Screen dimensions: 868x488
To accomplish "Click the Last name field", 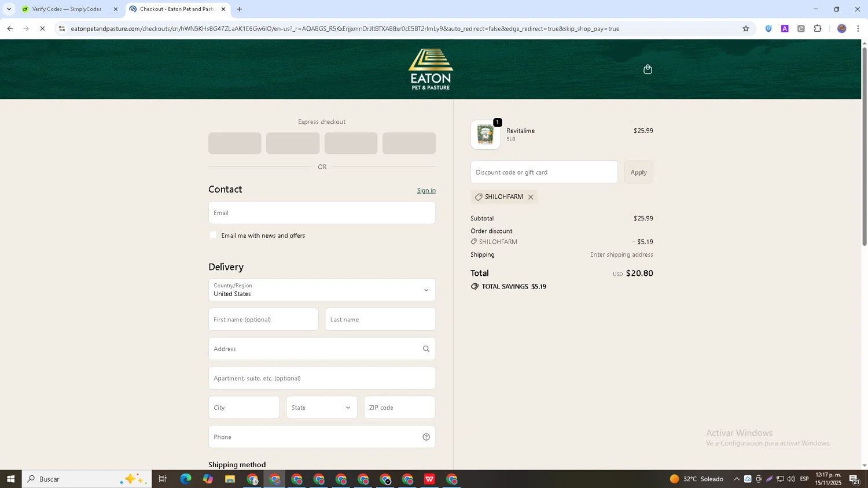I will pyautogui.click(x=380, y=319).
